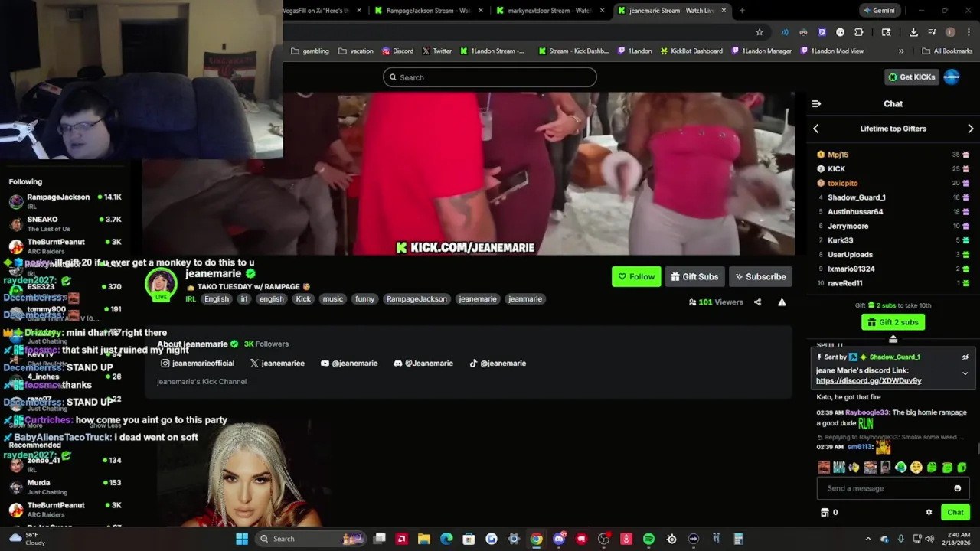
Task: Expand more bookmarks with double chevron
Action: click(x=901, y=51)
